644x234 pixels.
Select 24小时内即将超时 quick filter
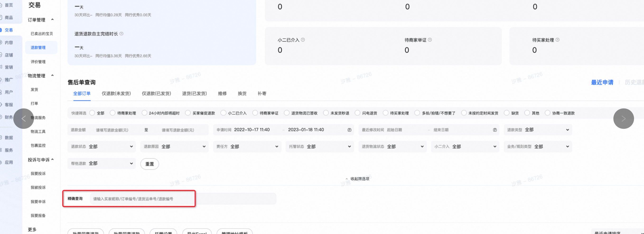144,113
